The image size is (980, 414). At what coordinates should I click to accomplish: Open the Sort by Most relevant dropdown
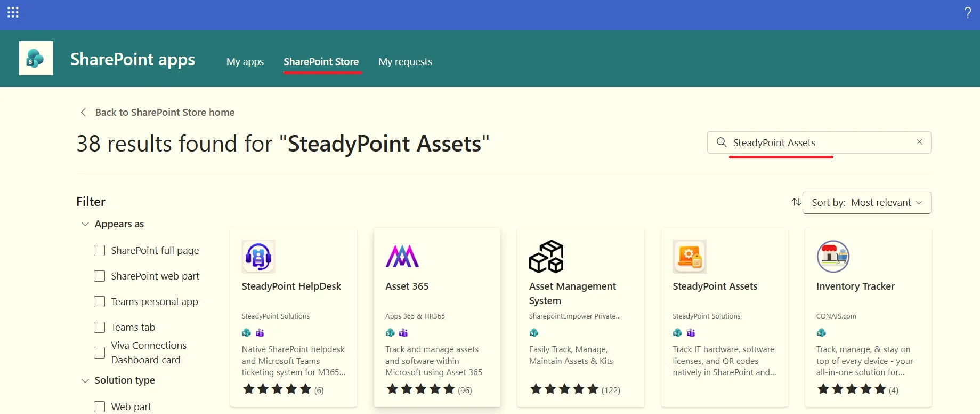[867, 203]
